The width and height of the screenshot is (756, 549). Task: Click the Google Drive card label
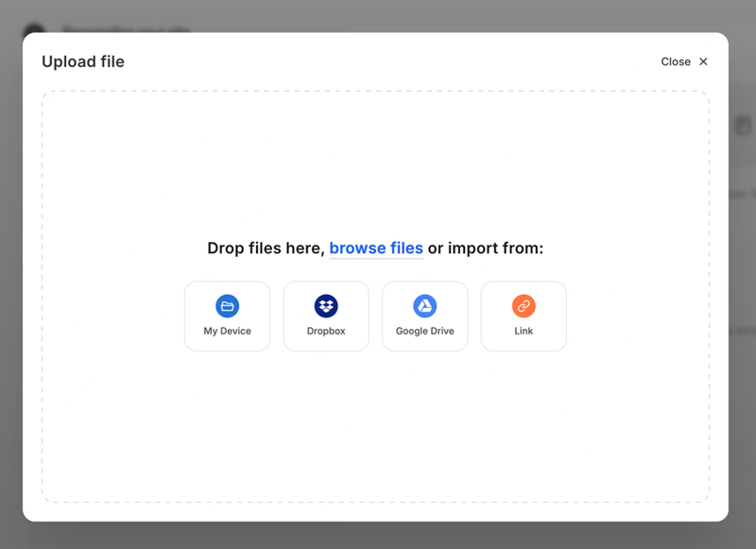coord(424,332)
